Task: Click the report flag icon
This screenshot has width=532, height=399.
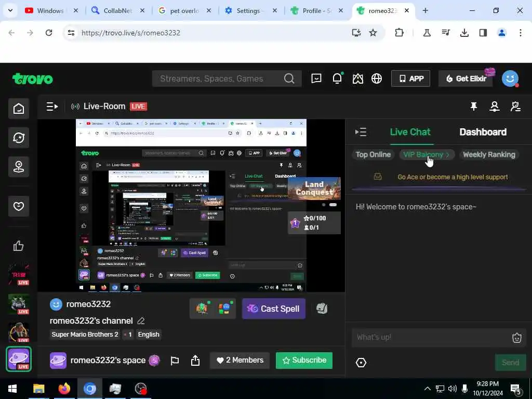Action: click(x=175, y=361)
